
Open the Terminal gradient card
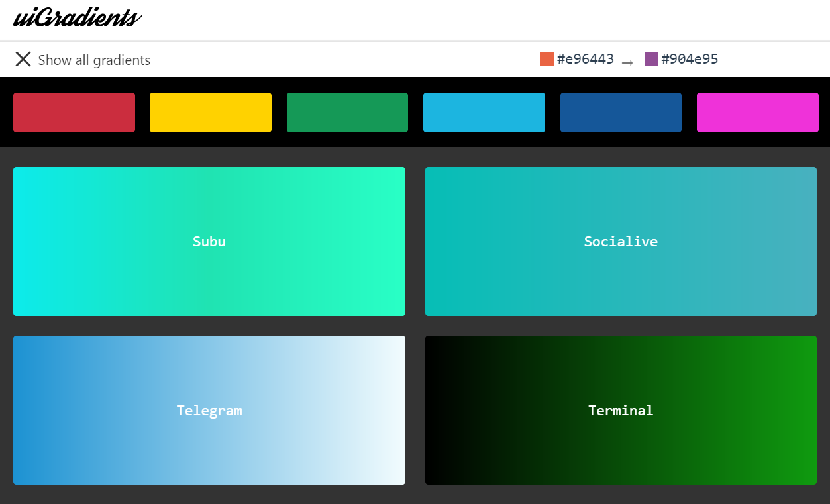[x=621, y=410]
